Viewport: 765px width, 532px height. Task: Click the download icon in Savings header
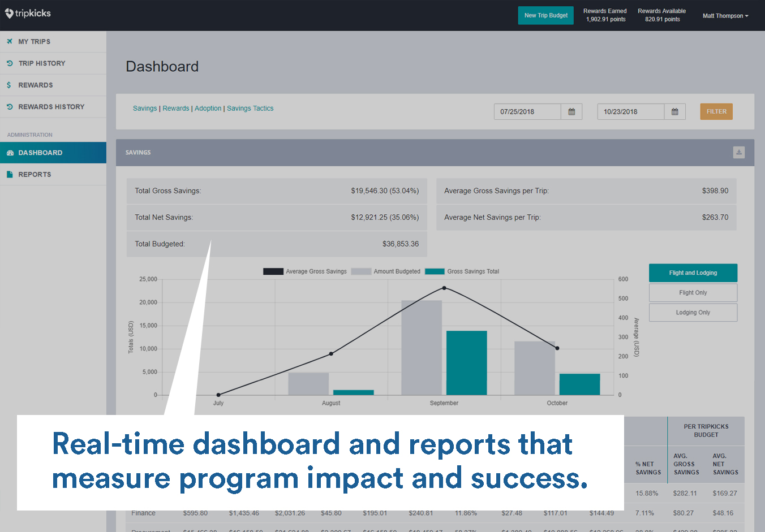[x=738, y=153]
